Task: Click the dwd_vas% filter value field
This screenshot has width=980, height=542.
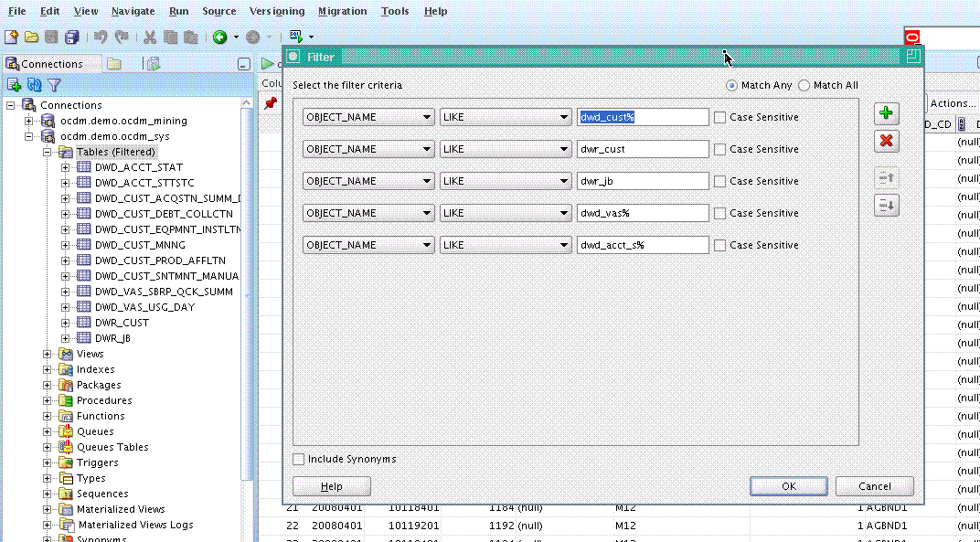Action: coord(643,213)
